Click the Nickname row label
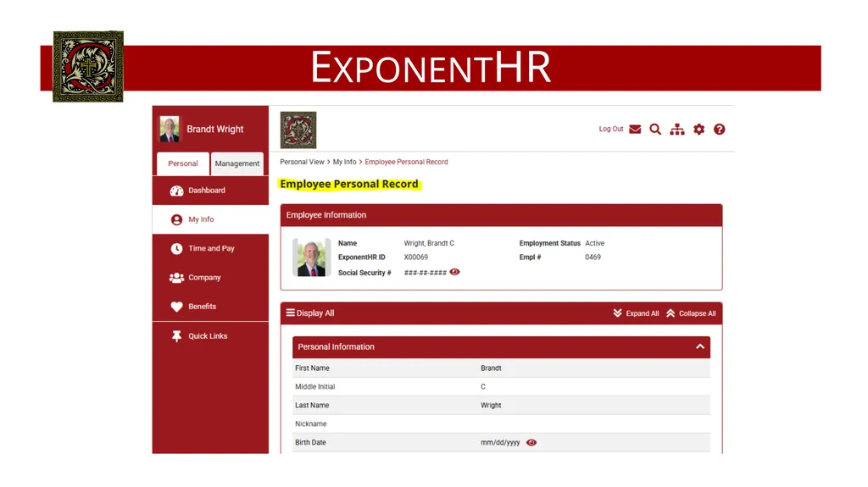This screenshot has width=868, height=487. (310, 424)
